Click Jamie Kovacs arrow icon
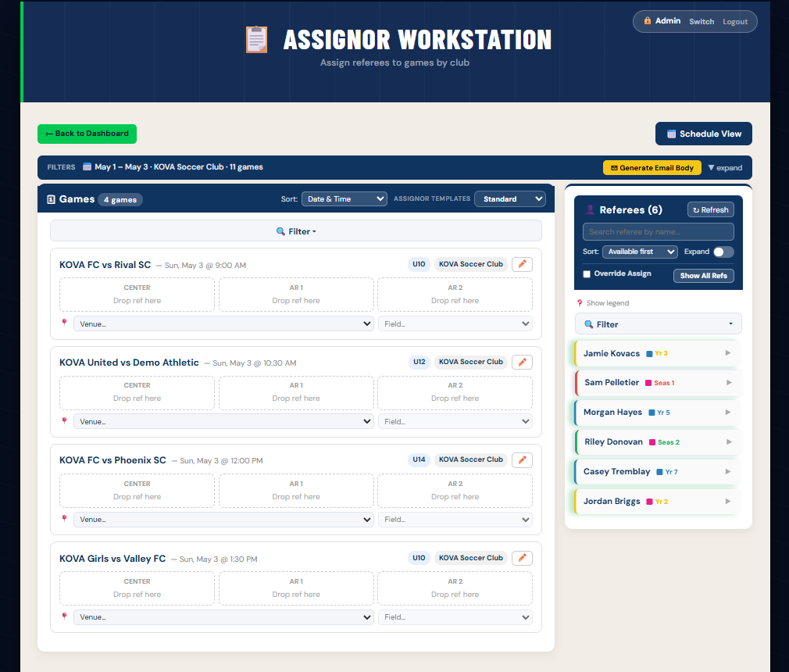This screenshot has width=789, height=672. pos(727,353)
